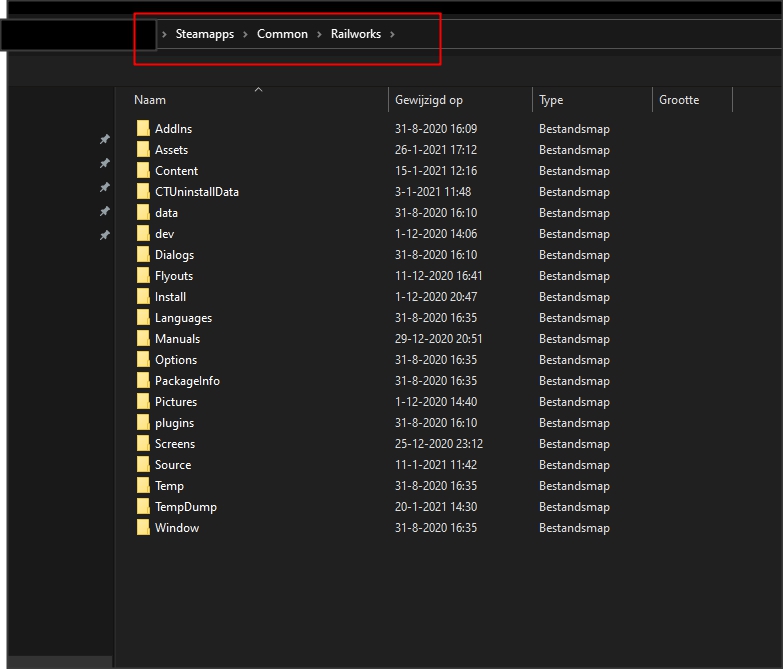This screenshot has width=783, height=669.
Task: Sort by the Type column header
Action: click(551, 100)
